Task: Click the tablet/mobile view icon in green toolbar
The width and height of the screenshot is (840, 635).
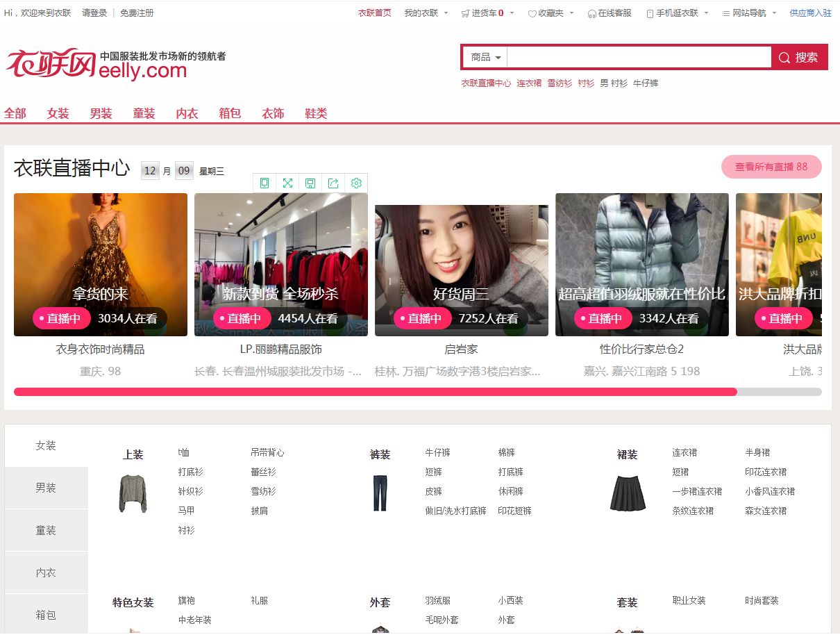Action: click(x=264, y=183)
